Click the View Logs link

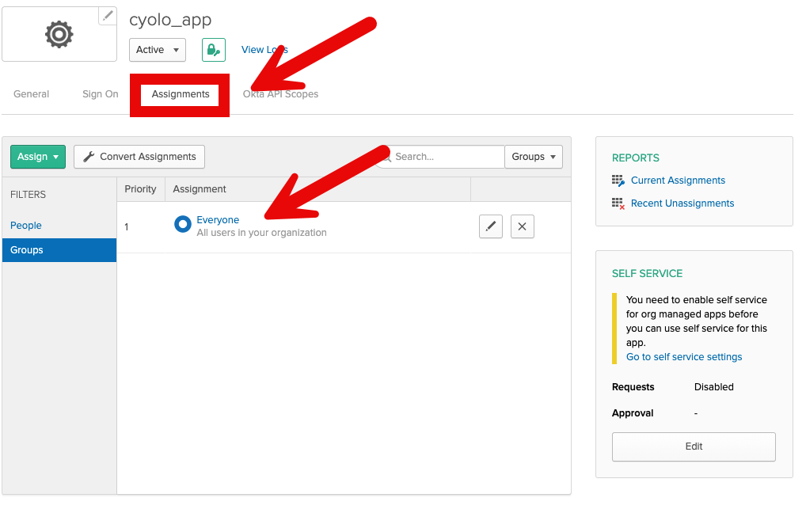tap(264, 49)
